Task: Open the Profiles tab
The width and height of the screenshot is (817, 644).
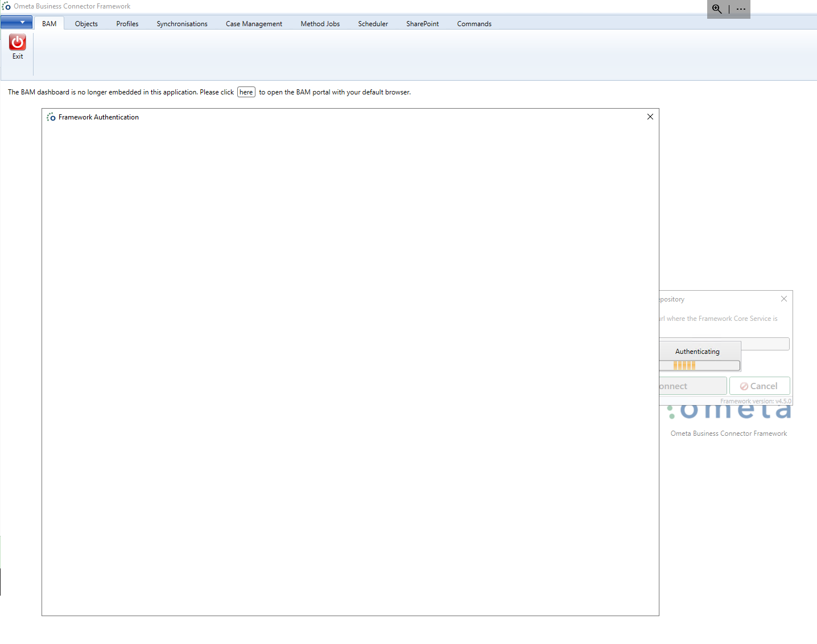Action: [x=127, y=23]
